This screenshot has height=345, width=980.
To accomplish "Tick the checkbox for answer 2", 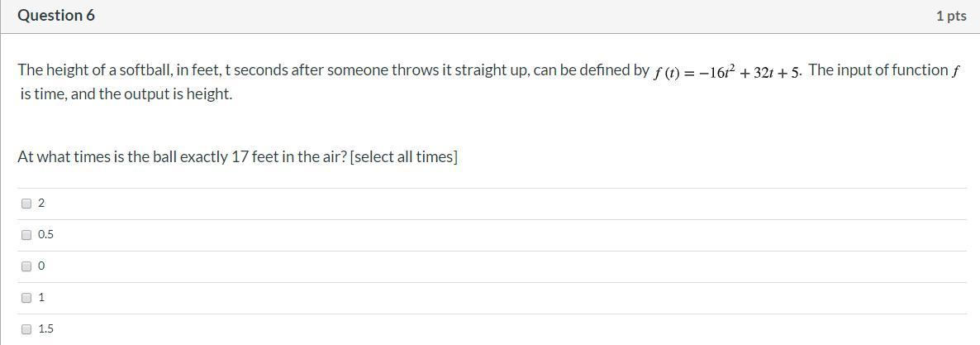I will (26, 204).
